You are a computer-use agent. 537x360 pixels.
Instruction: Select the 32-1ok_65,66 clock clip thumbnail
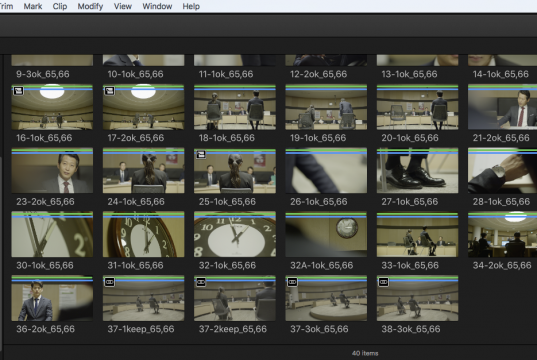pos(235,235)
